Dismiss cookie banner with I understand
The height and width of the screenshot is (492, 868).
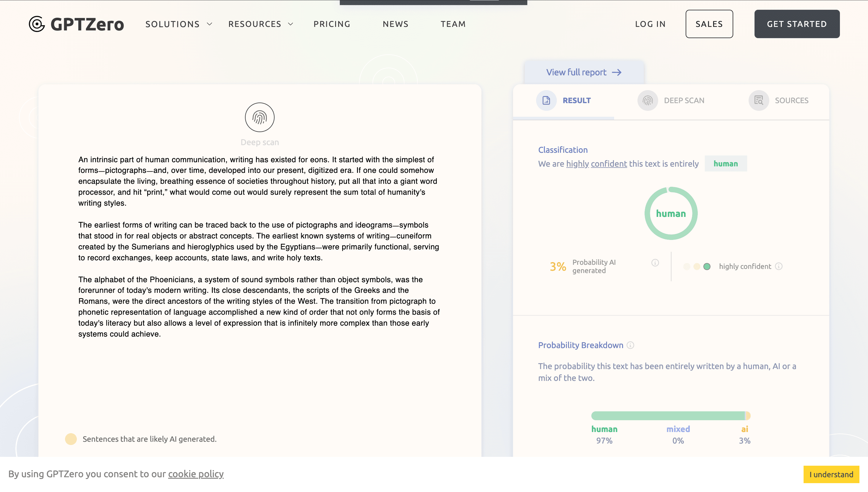point(831,475)
